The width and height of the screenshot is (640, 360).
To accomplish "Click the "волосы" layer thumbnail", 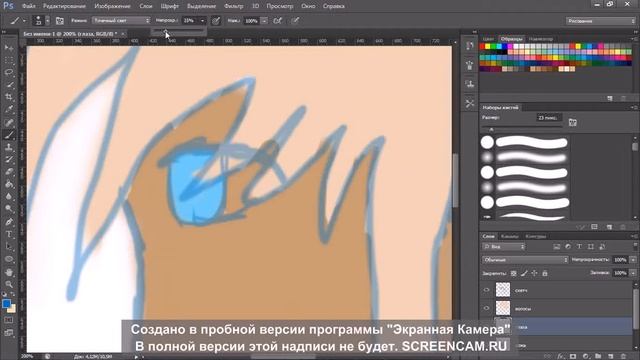I will click(503, 308).
